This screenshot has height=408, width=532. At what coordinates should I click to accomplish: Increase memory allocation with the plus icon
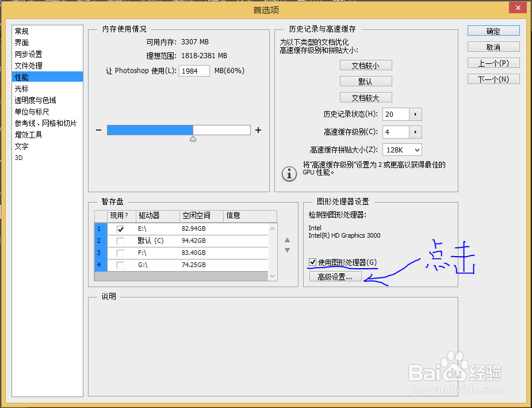pyautogui.click(x=258, y=129)
